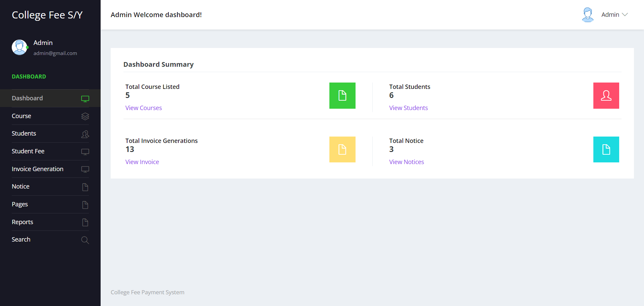
Task: Click the Students person icon in sidebar
Action: tap(85, 134)
